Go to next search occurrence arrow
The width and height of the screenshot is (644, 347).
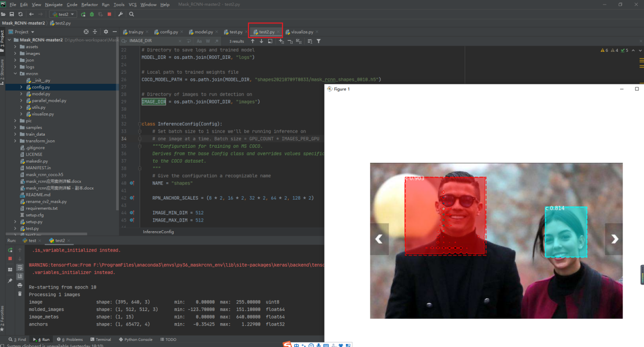tap(261, 41)
